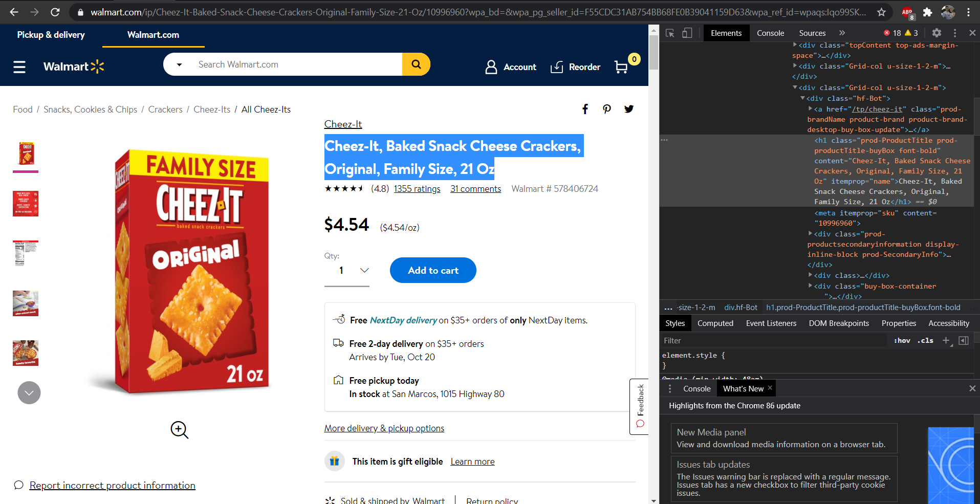Open the DOM Breakpoints tab
Viewport: 980px width, 504px height.
(x=839, y=323)
